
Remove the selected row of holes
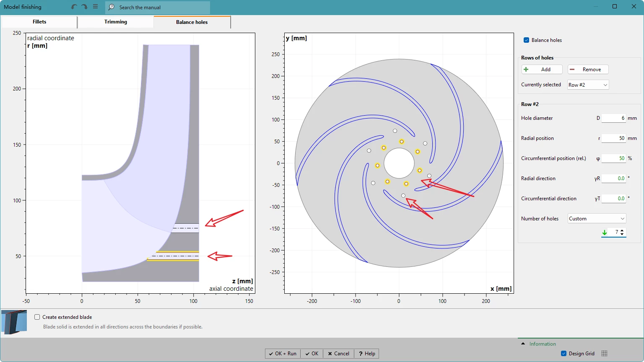[588, 70]
